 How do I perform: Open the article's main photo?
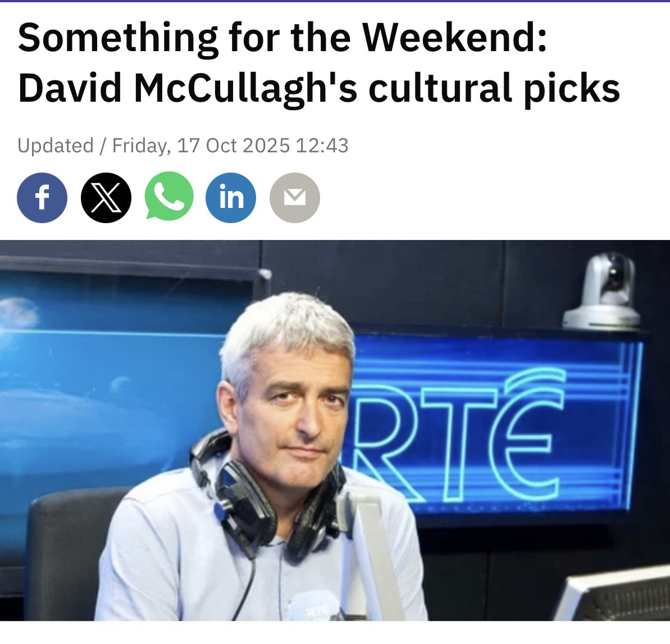click(x=335, y=430)
